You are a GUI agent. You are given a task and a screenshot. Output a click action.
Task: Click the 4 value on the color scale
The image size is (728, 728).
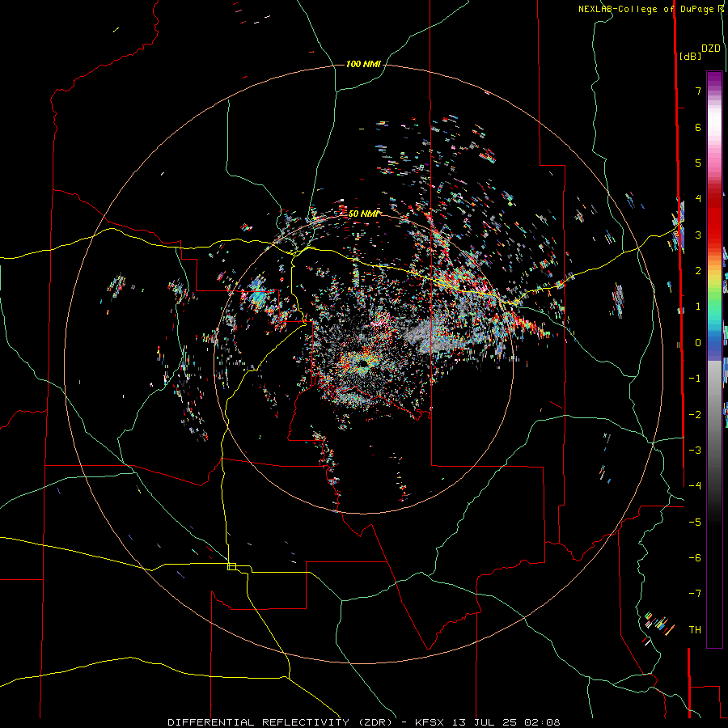(698, 199)
